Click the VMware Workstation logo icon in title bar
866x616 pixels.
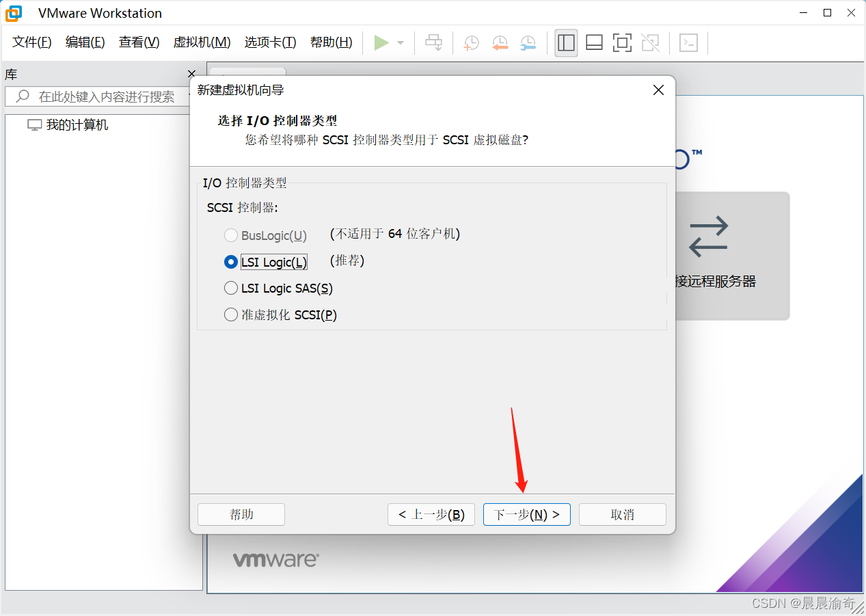point(14,13)
